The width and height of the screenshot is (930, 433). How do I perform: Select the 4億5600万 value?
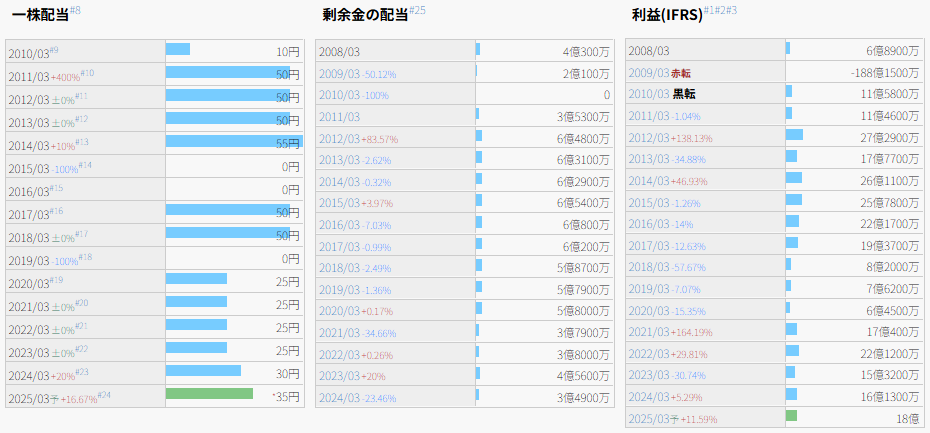tap(583, 376)
